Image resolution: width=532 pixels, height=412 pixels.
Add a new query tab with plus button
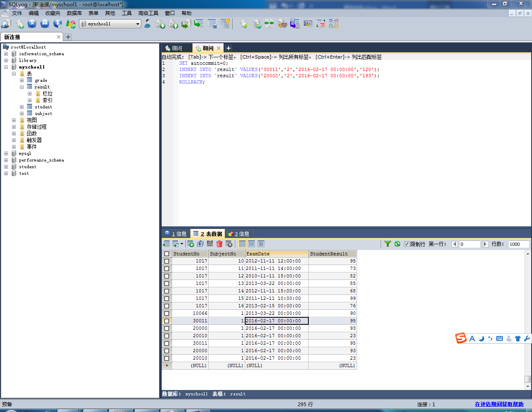click(229, 48)
